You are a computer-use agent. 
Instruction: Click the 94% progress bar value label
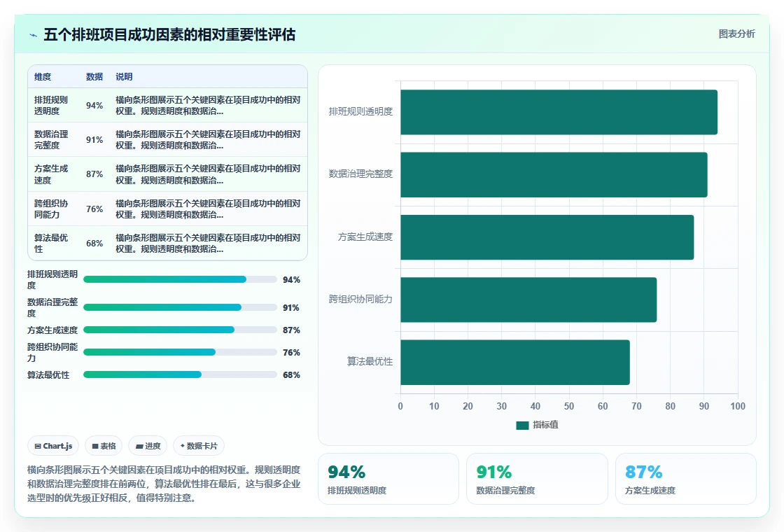(x=291, y=280)
